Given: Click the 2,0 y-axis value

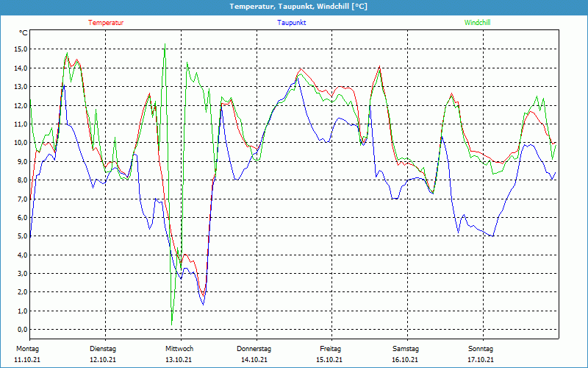Looking at the screenshot, I should pyautogui.click(x=23, y=292).
